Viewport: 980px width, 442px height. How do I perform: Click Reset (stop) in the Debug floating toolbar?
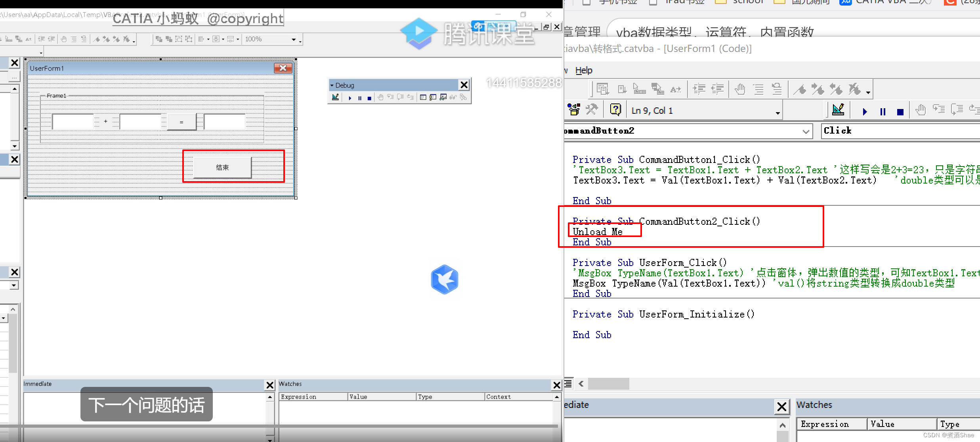click(x=369, y=98)
